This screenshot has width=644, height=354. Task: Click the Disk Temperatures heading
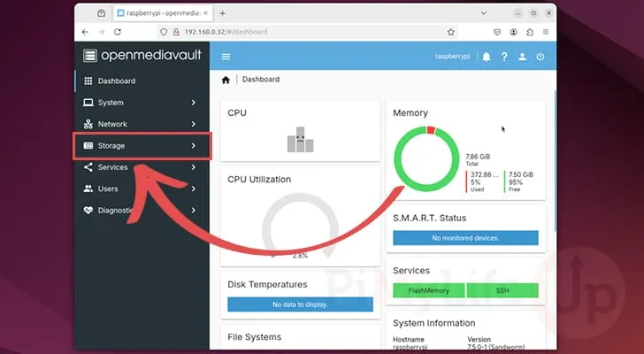tap(267, 285)
